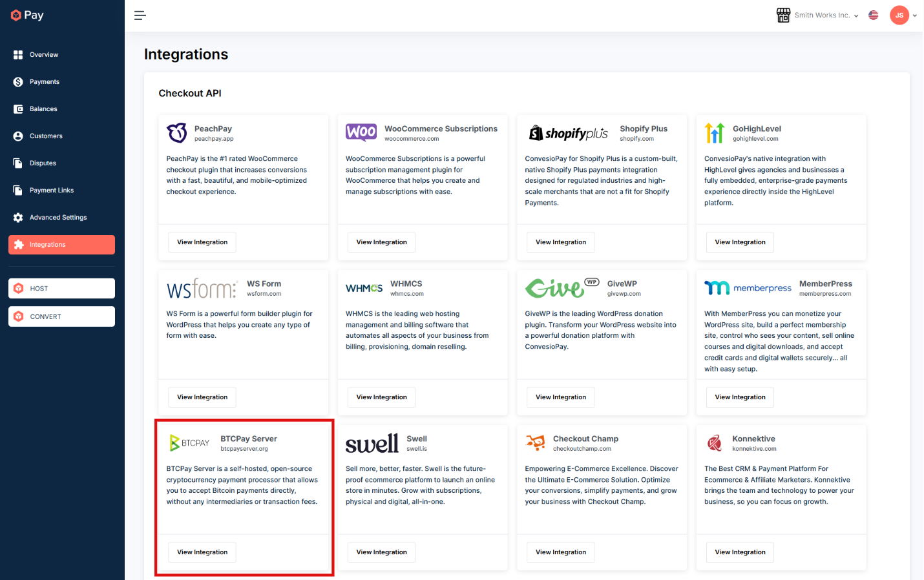Click the hamburger menu icon
Viewport: 924px width, 580px height.
click(140, 16)
